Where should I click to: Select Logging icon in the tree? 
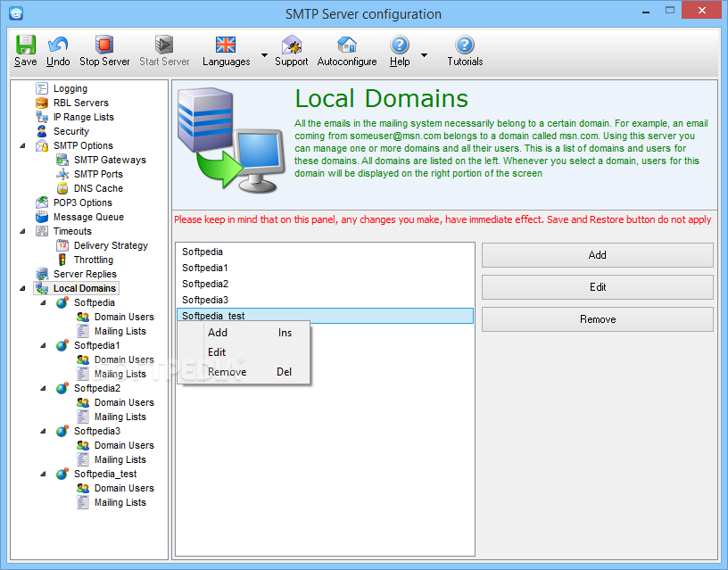42,88
